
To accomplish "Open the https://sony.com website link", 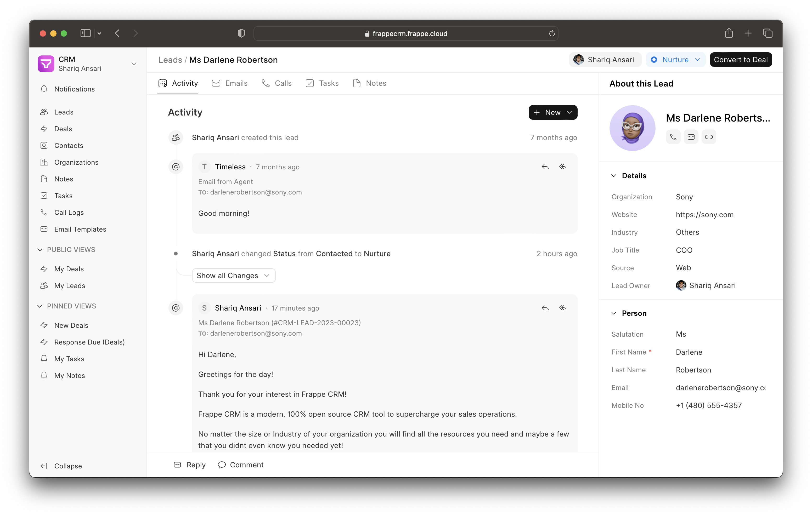I will coord(704,215).
